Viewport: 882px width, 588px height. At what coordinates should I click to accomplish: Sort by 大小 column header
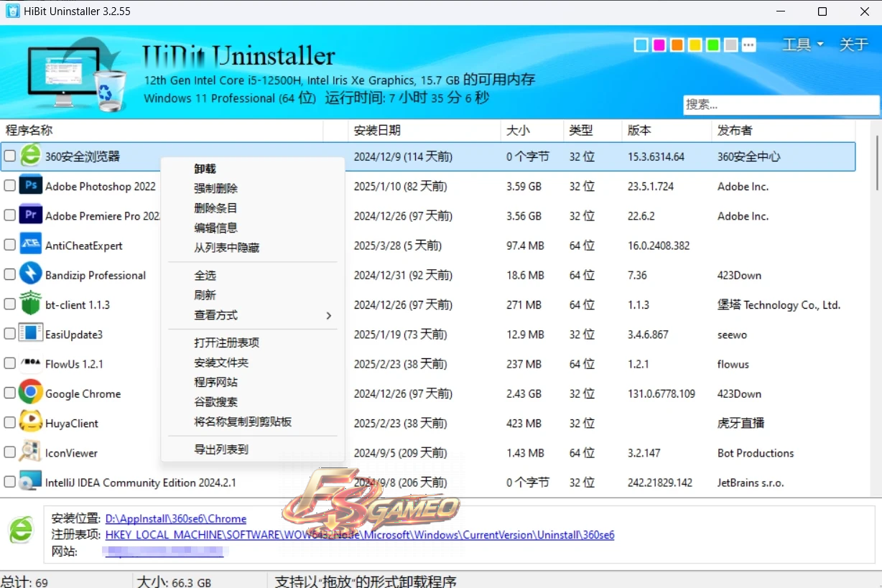point(532,130)
